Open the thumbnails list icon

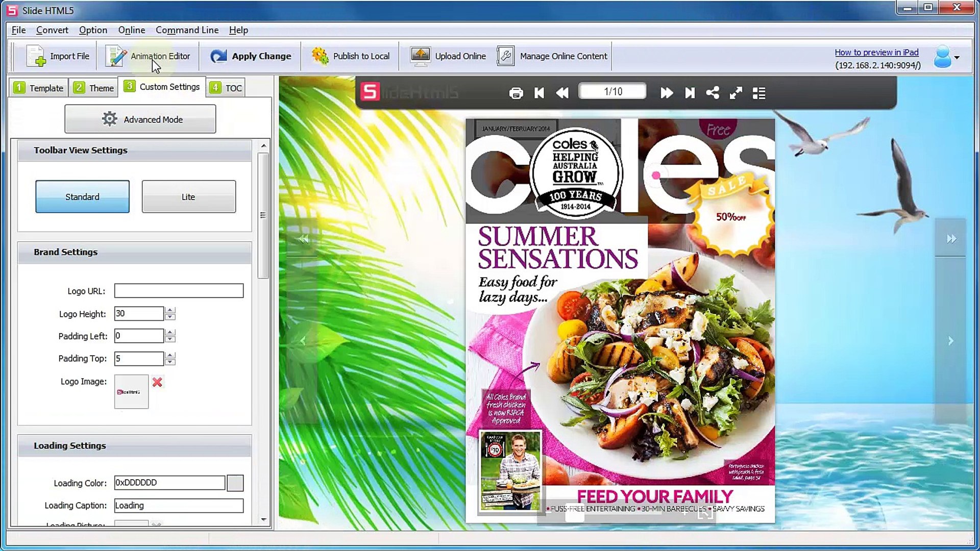(759, 93)
